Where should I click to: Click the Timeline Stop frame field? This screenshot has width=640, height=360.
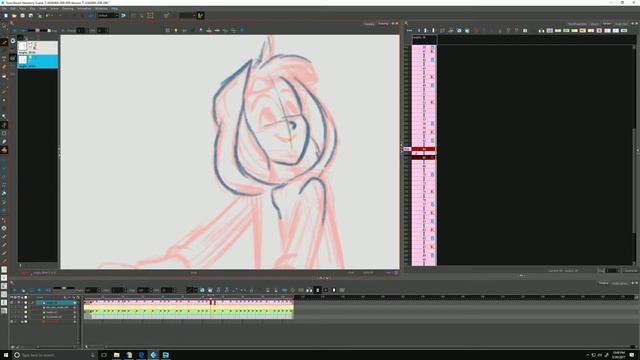143,290
